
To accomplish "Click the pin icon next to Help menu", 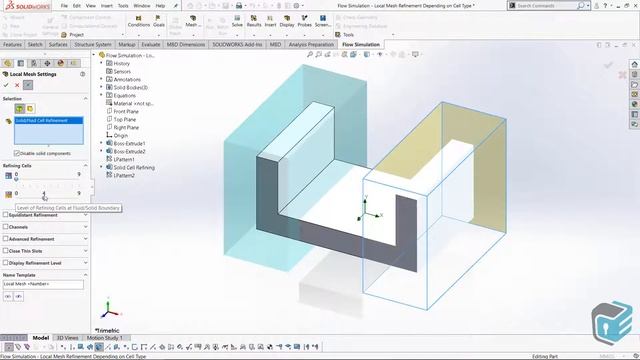I will (x=176, y=6).
